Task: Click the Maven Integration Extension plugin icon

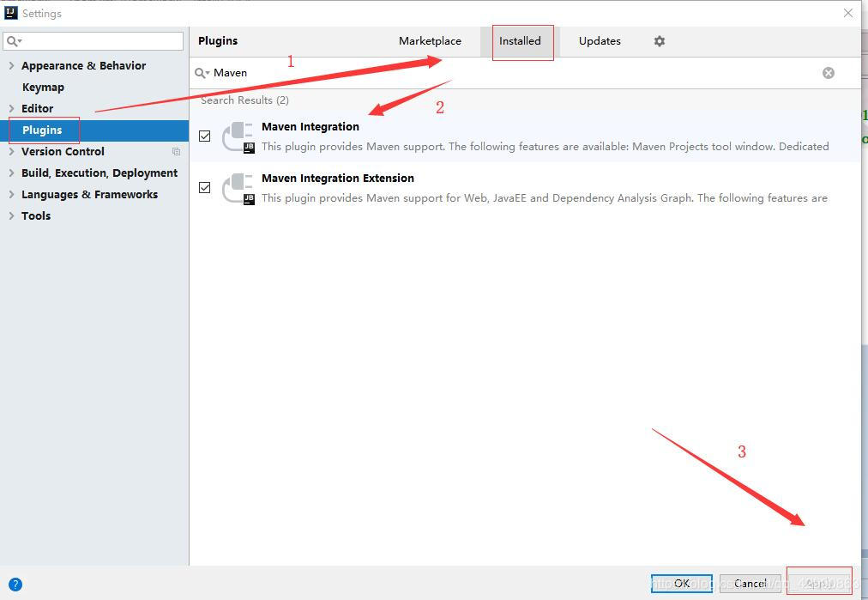Action: click(x=238, y=188)
